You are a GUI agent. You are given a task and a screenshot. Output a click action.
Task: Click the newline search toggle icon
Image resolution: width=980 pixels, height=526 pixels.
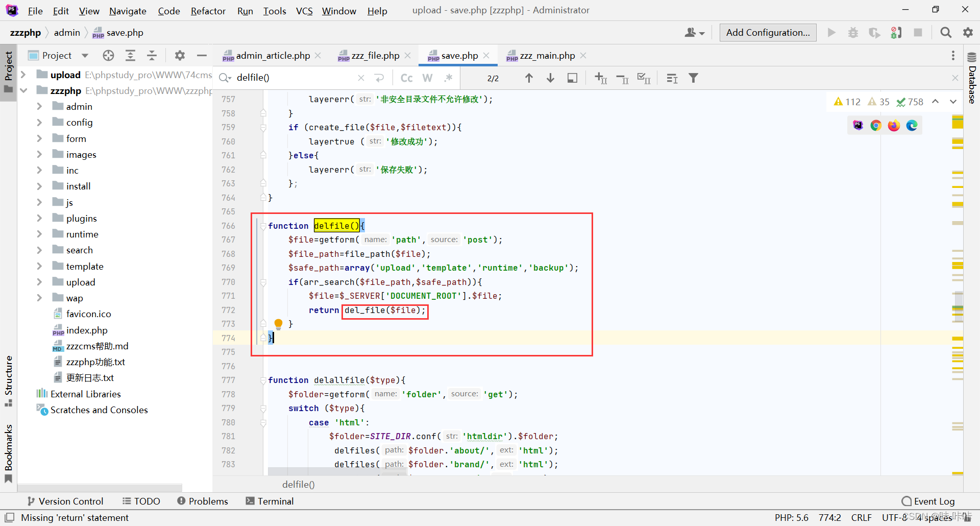pos(379,78)
